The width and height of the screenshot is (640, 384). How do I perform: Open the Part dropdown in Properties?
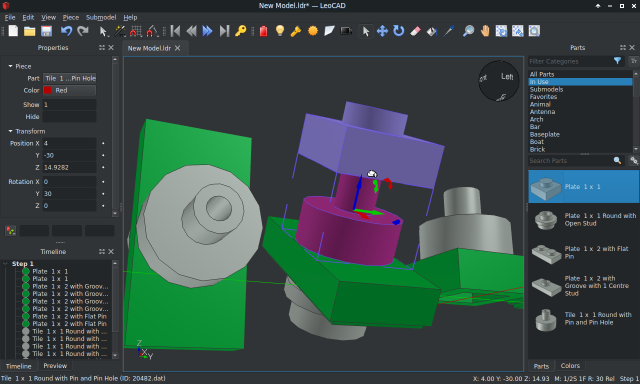coord(70,78)
